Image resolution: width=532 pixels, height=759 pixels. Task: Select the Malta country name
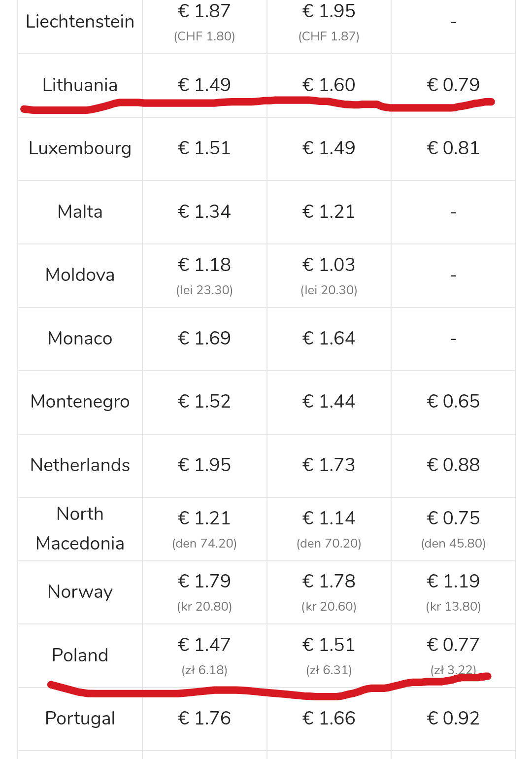pos(80,211)
